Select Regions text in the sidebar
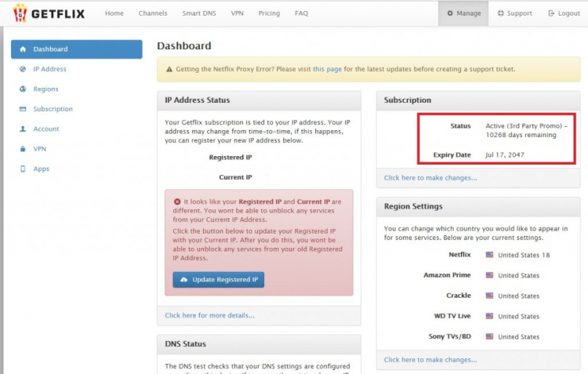 [x=45, y=89]
